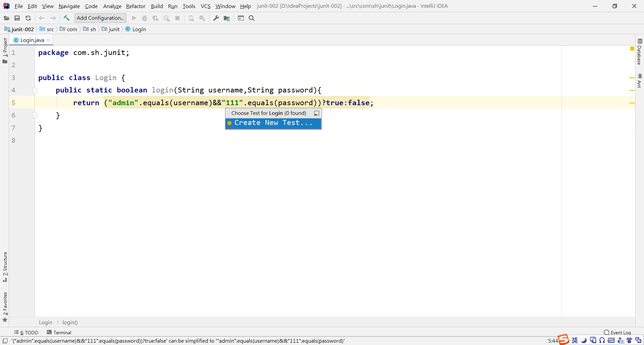Click warning stripe mark for line 3
The width and height of the screenshot is (644, 345).
pos(632,78)
